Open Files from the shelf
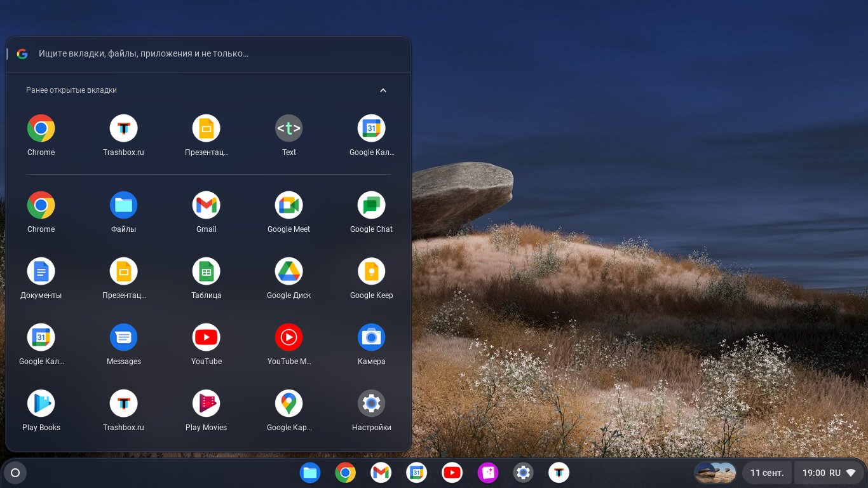Viewport: 868px width, 488px height. [x=310, y=473]
